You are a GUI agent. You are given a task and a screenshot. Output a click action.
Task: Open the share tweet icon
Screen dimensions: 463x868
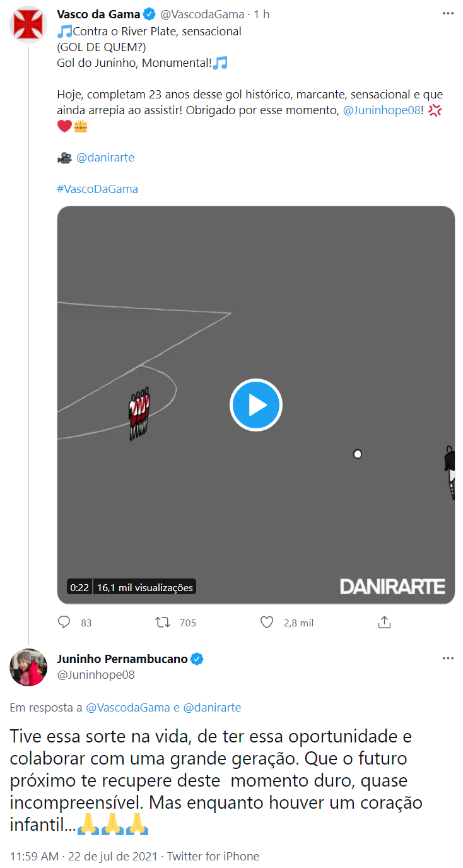384,623
